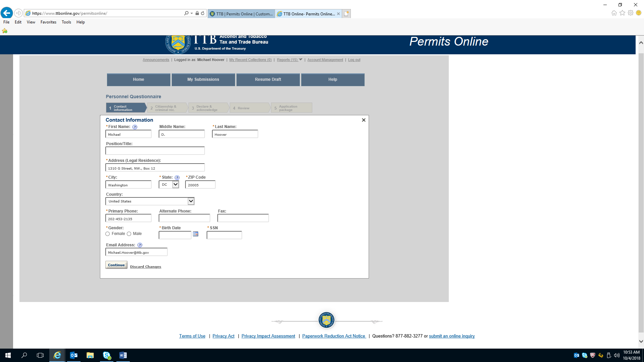Open the Birth Date calendar picker icon
This screenshot has width=644, height=362.
tap(196, 234)
